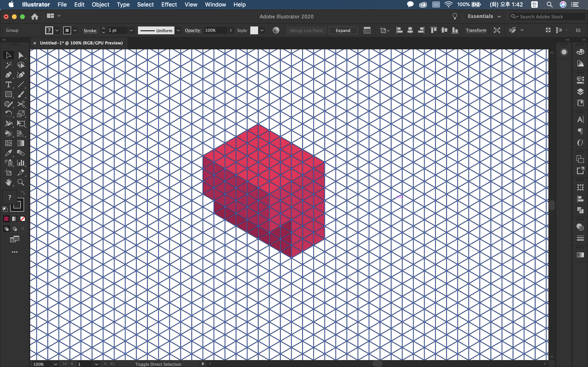Screen dimensions: 588x367
Task: Click the dark red color swatch
Action: (6, 219)
